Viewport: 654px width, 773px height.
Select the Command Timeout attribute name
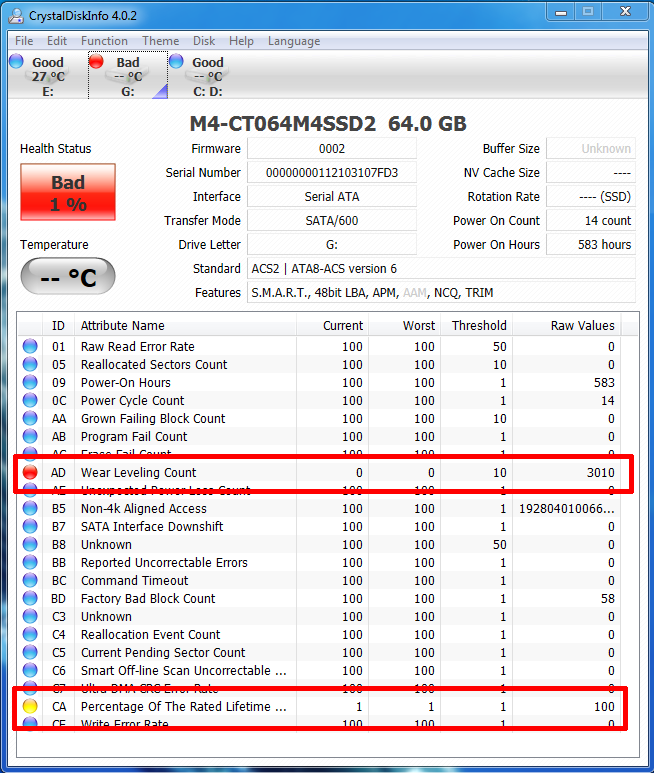pos(135,580)
